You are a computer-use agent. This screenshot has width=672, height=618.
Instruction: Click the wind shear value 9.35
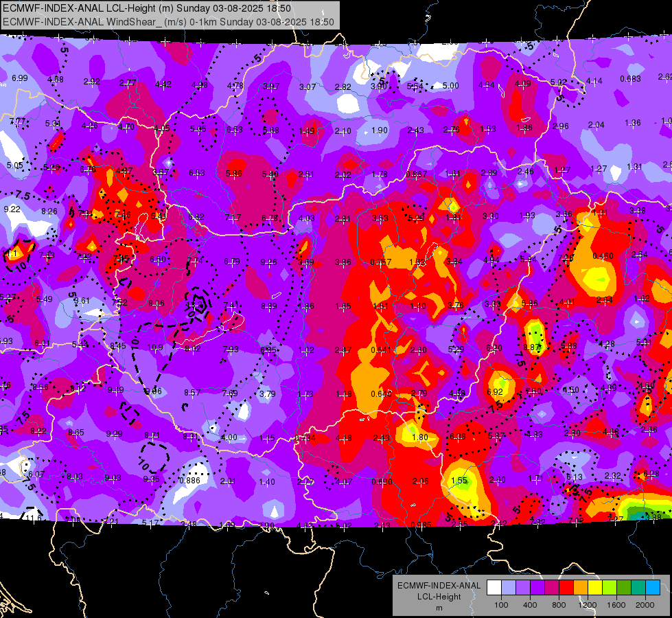(x=151, y=479)
